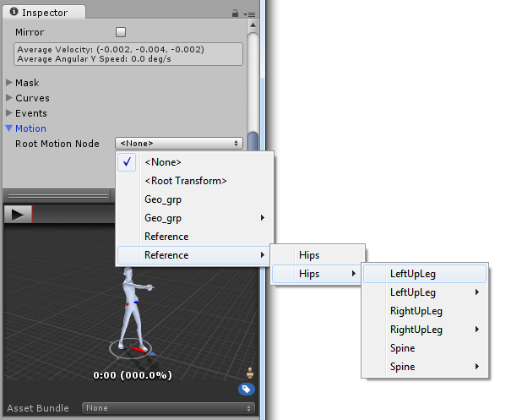Open the Inspector panel options menu

click(x=247, y=14)
